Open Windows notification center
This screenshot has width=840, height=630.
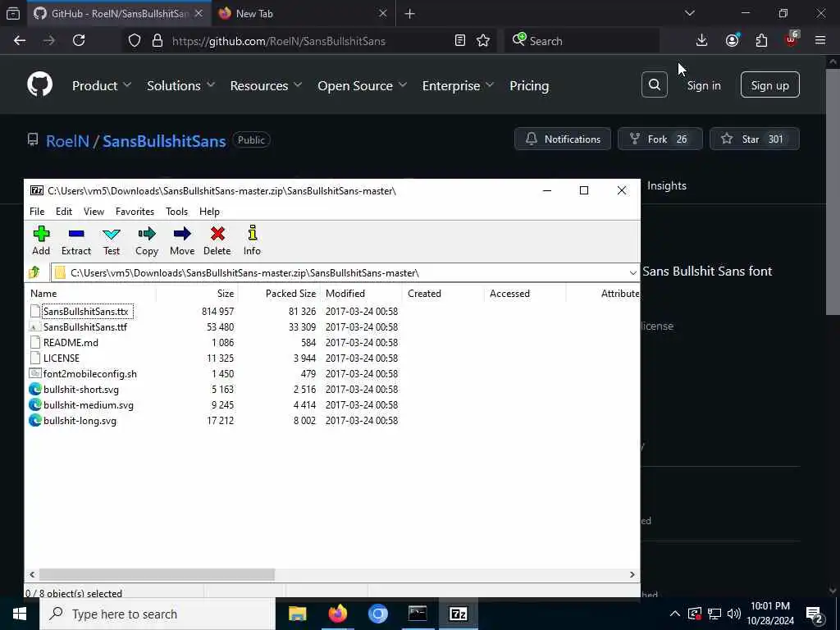point(815,614)
